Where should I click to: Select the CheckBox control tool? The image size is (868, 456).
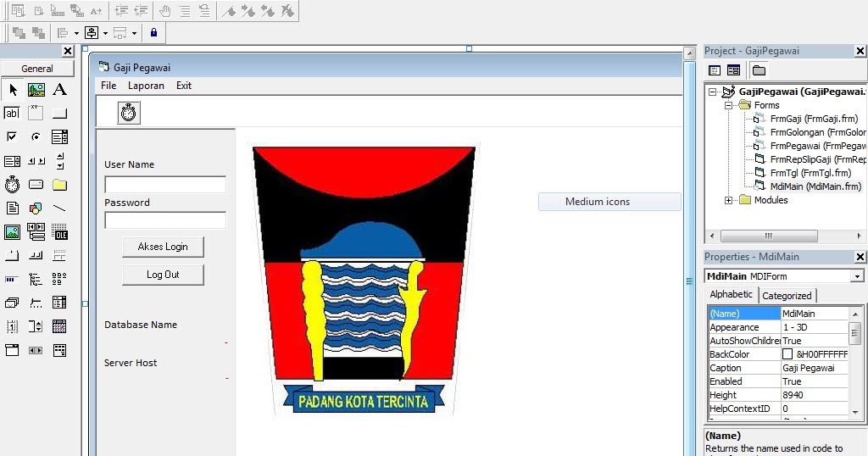(12, 136)
